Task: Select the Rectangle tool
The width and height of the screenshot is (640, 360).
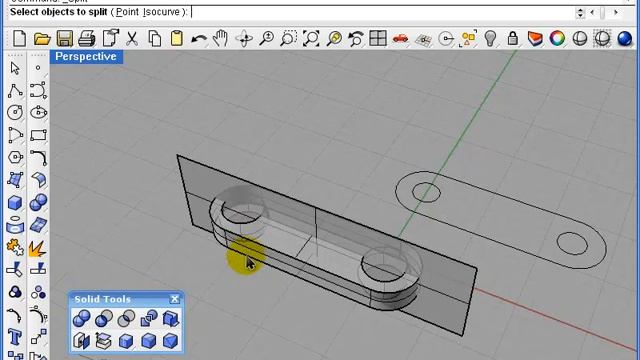Action: [x=38, y=135]
